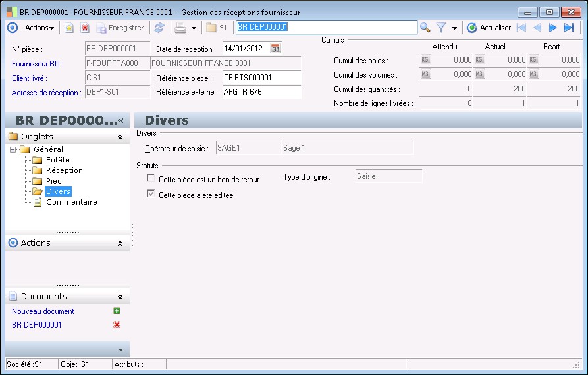Click the filter funnel icon
Viewport: 588px width, 375px height.
[441, 28]
